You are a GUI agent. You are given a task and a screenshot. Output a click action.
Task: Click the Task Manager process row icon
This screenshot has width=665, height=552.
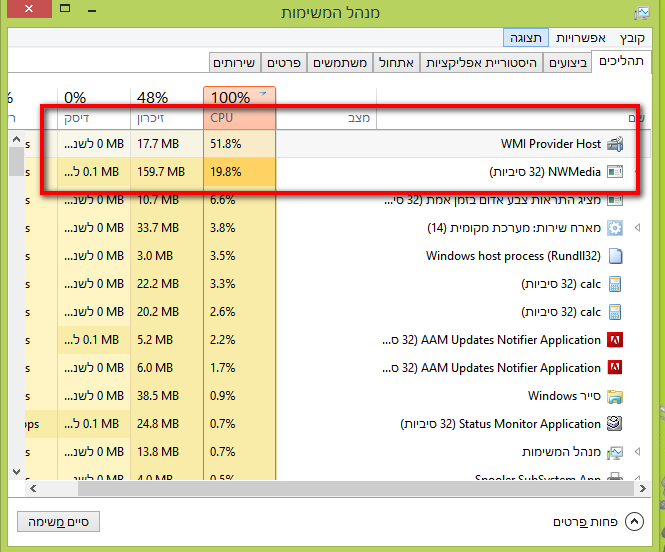click(x=615, y=452)
